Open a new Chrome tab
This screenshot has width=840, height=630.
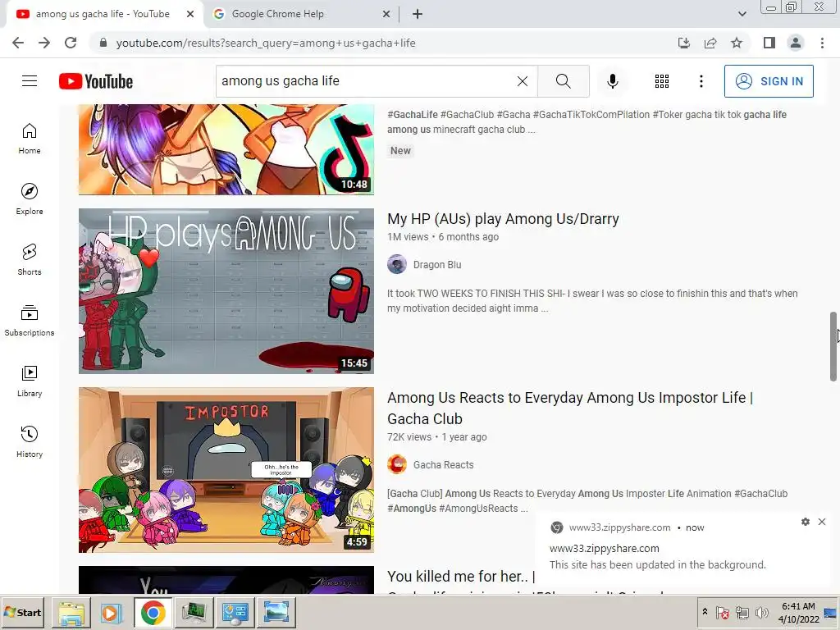tap(418, 14)
